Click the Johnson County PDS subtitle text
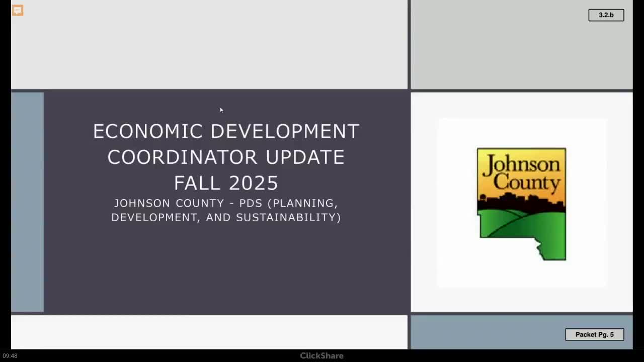The width and height of the screenshot is (644, 362). point(226,210)
